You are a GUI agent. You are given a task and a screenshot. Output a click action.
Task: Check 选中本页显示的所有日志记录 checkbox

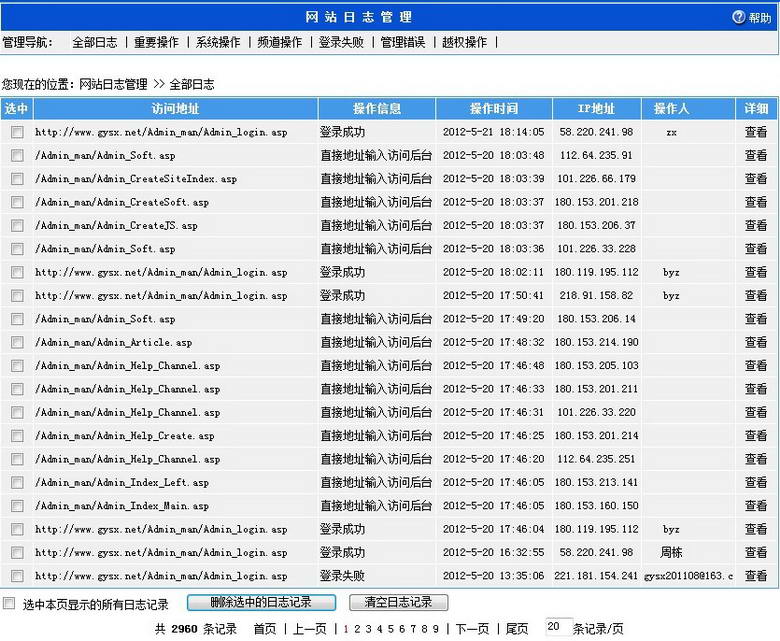click(9, 604)
